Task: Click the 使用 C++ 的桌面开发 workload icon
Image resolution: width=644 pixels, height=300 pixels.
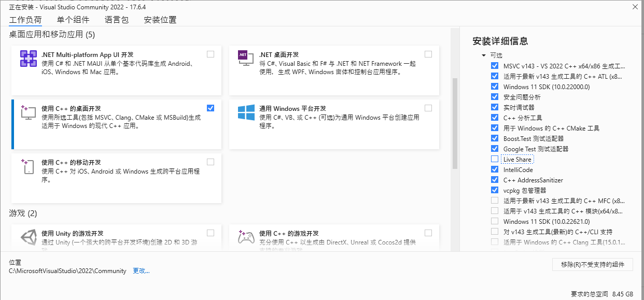Action: (28, 112)
